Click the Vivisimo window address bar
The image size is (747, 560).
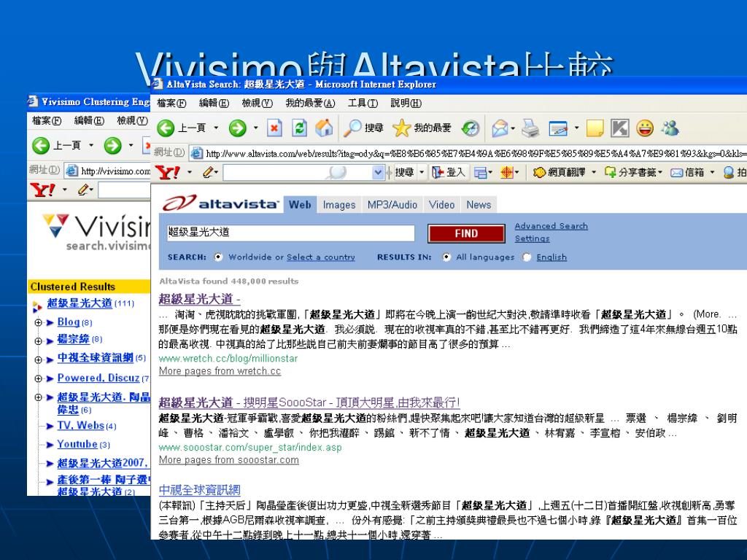pyautogui.click(x=108, y=171)
